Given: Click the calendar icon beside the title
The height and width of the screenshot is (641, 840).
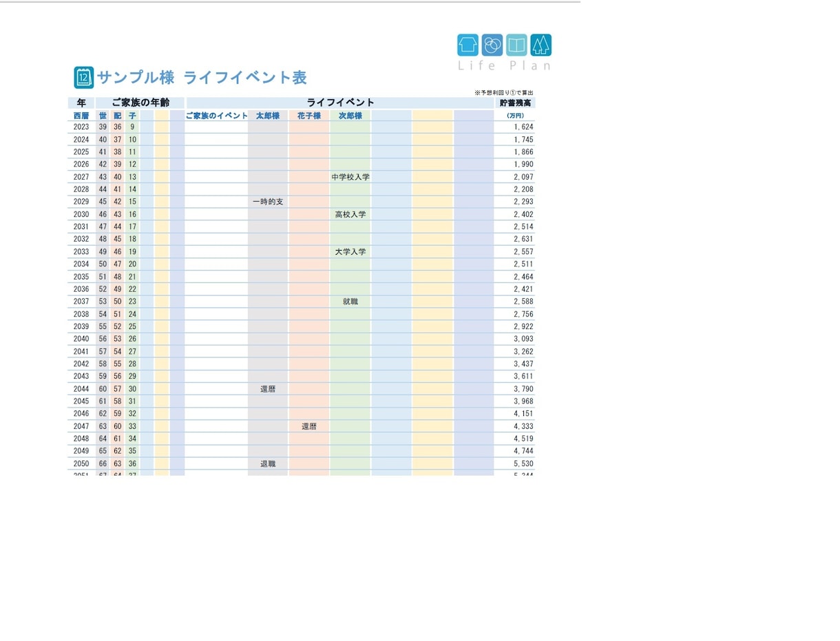Looking at the screenshot, I should coord(83,77).
